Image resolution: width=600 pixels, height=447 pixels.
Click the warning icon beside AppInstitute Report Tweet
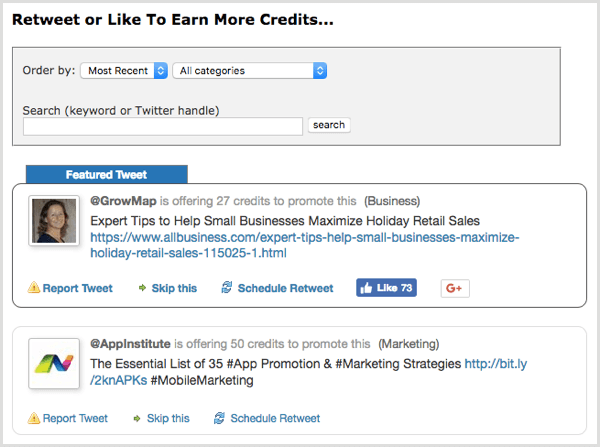pos(35,418)
